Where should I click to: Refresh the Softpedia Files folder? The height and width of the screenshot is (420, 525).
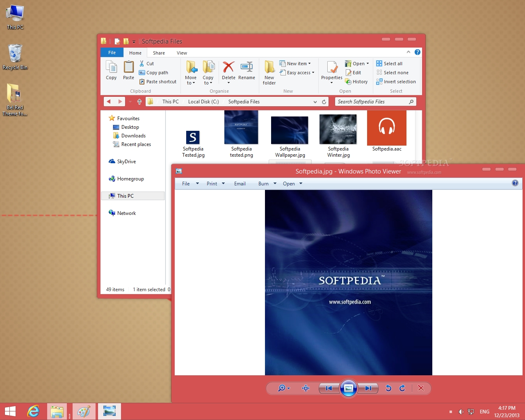[x=324, y=102]
